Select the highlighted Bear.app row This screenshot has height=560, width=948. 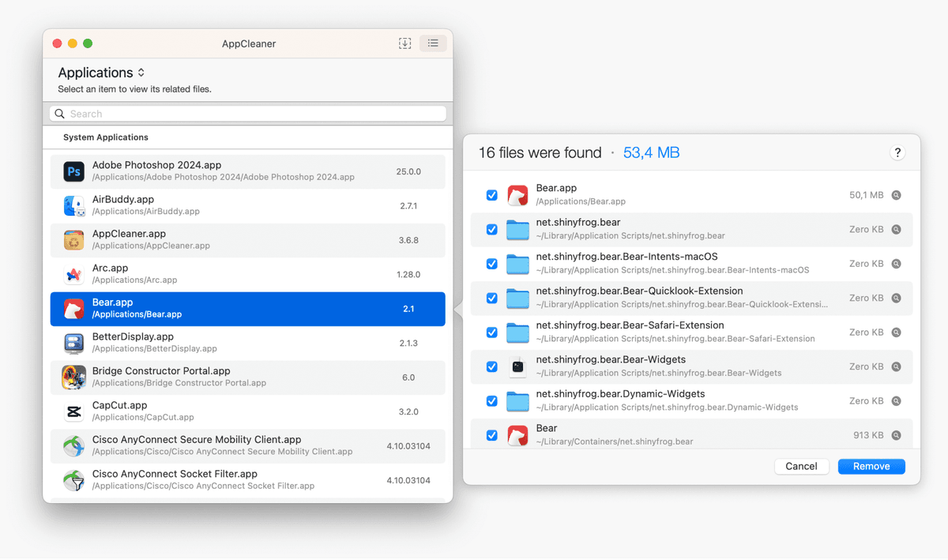pyautogui.click(x=248, y=309)
